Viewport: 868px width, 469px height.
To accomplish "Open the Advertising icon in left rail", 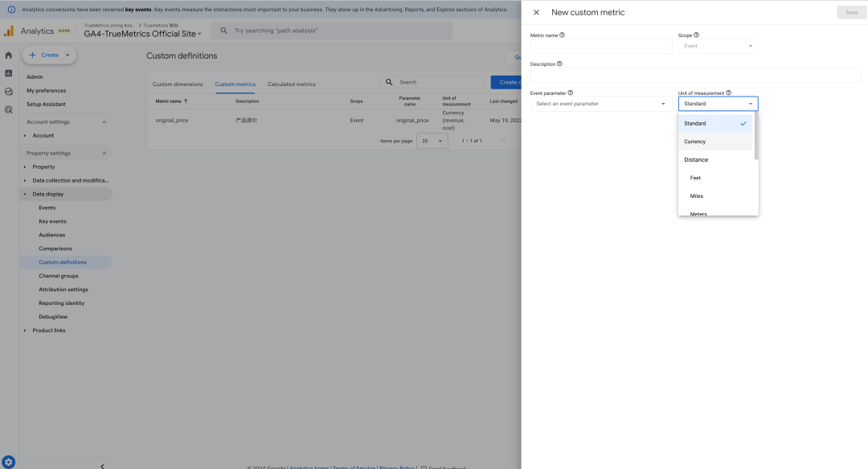I will 8,109.
